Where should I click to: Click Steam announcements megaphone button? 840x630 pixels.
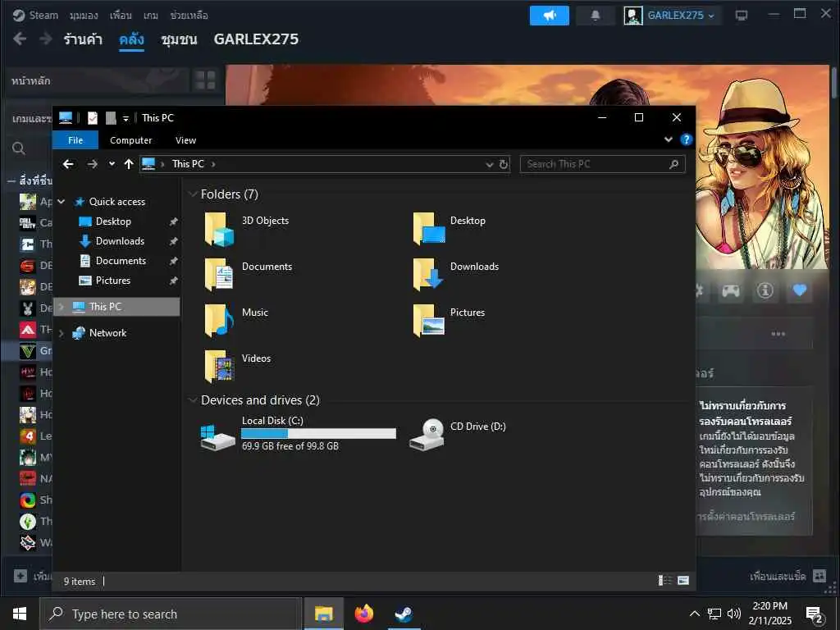click(x=549, y=16)
